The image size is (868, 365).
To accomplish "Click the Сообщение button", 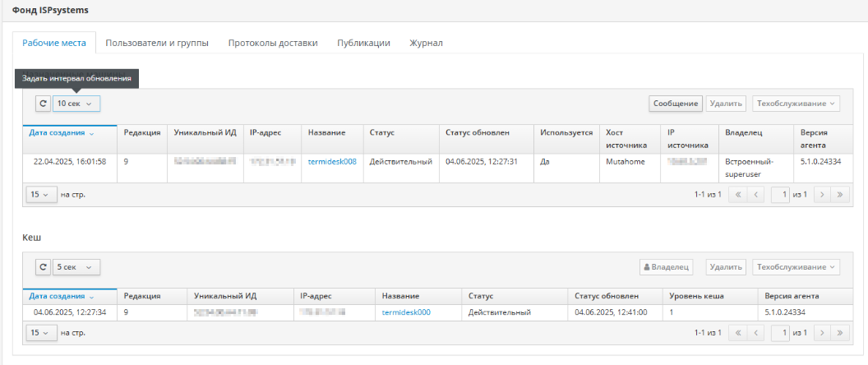I will [x=675, y=104].
